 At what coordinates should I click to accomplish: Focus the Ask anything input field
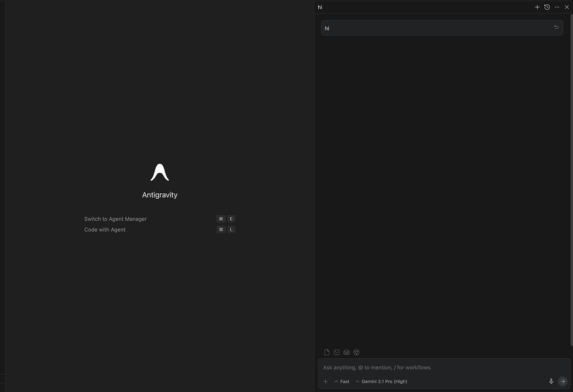point(443,368)
